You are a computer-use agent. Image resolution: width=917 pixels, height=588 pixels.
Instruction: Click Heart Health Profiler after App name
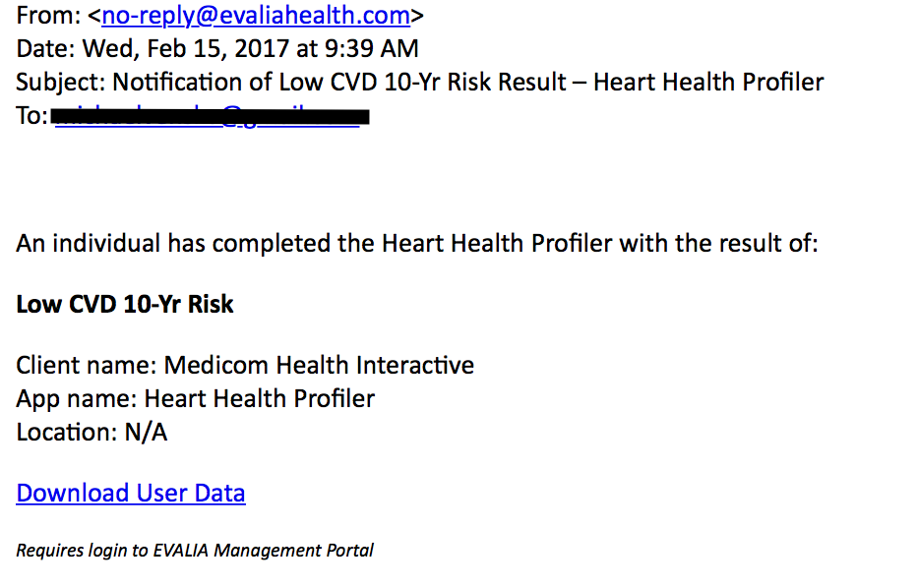pyautogui.click(x=259, y=399)
